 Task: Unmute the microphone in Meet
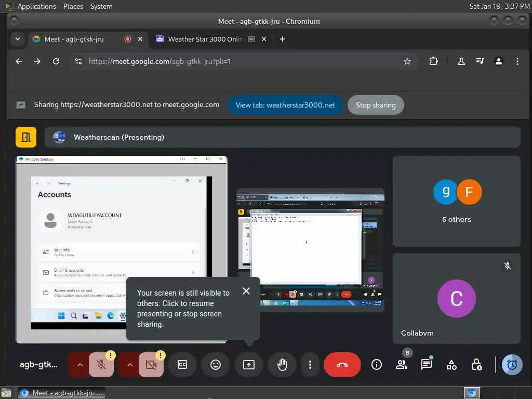click(101, 365)
